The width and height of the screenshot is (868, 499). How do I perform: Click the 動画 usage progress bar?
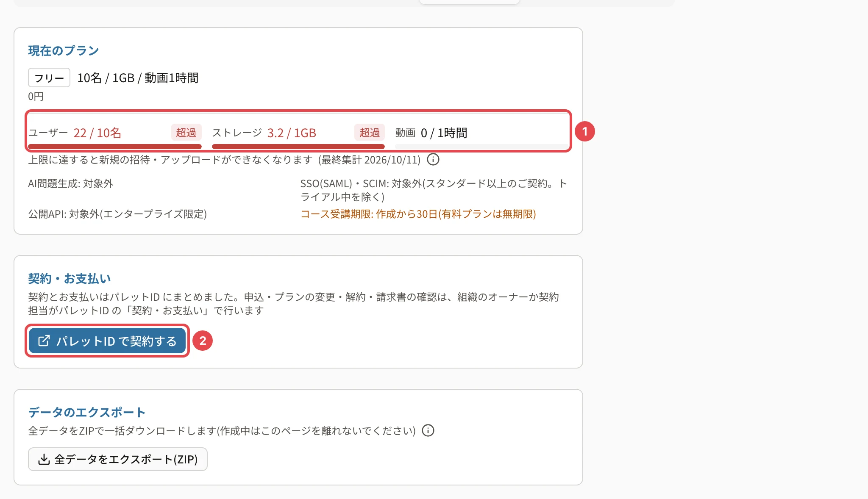click(482, 147)
